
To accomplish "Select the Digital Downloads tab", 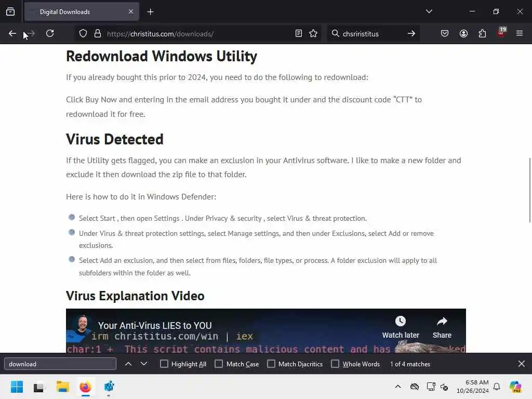I will pyautogui.click(x=82, y=12).
